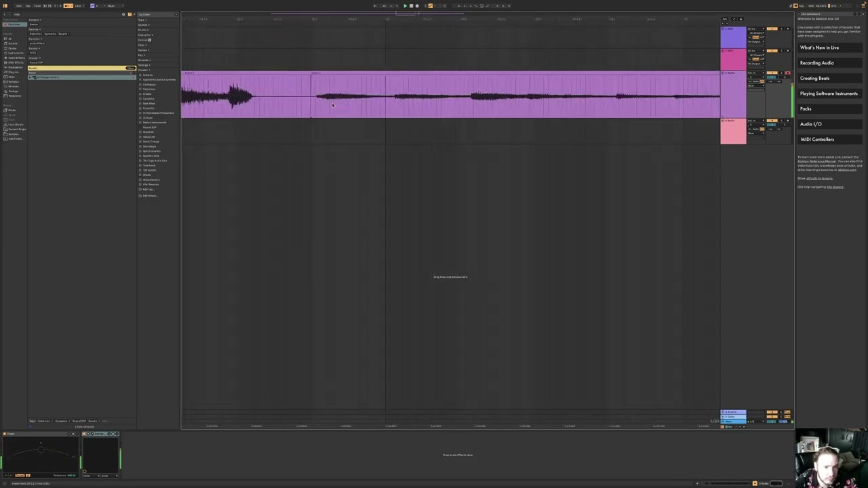Click the purple audio clip waveform
Image resolution: width=868 pixels, height=488 pixels.
click(x=450, y=96)
